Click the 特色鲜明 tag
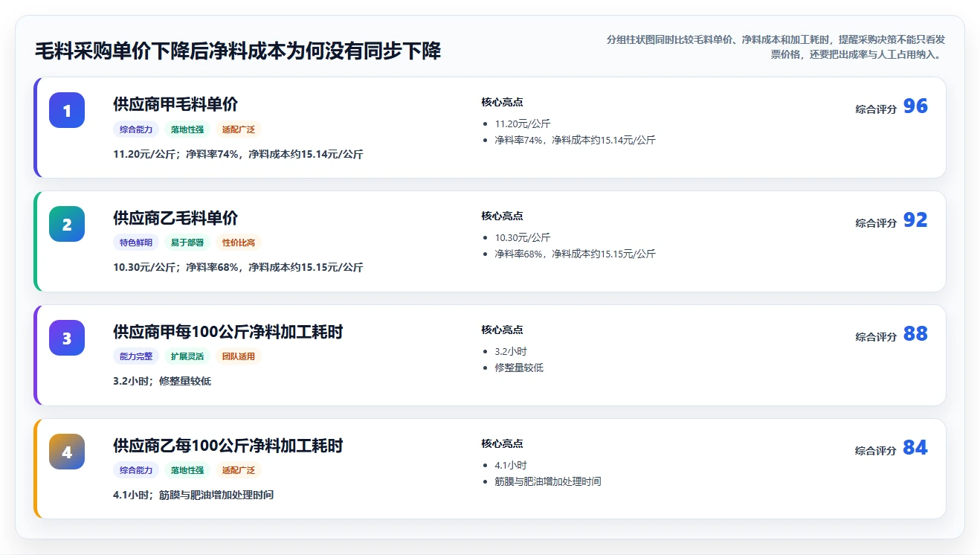This screenshot has width=980, height=555. coord(136,243)
